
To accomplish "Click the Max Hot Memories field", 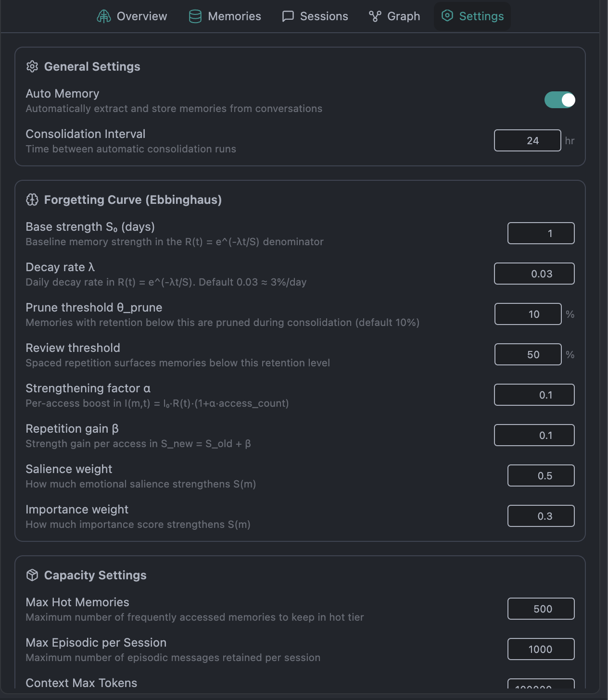I will (x=541, y=609).
